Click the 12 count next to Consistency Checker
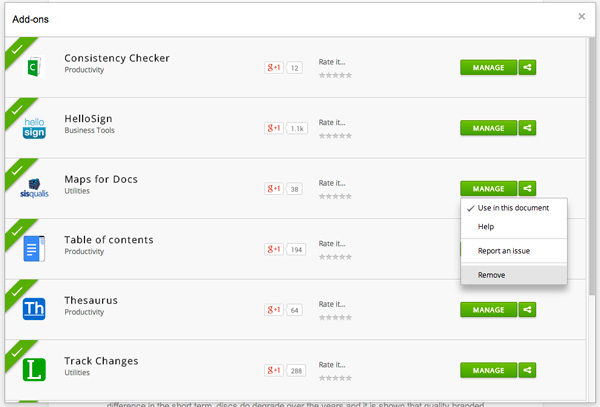 tap(294, 68)
